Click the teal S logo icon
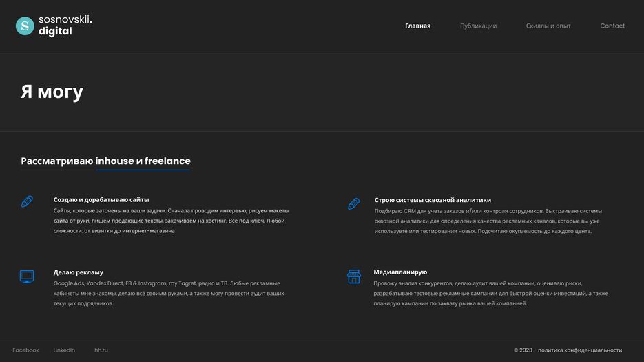This screenshot has width=644, height=362. pos(25,26)
